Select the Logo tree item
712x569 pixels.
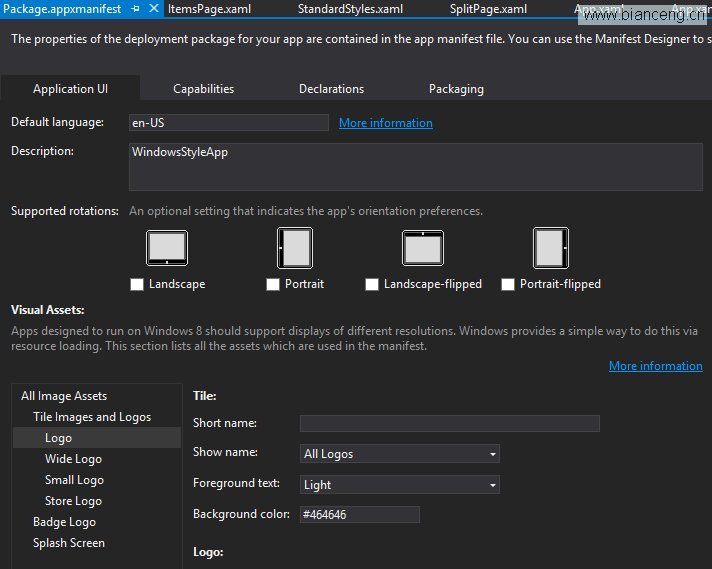point(97,438)
